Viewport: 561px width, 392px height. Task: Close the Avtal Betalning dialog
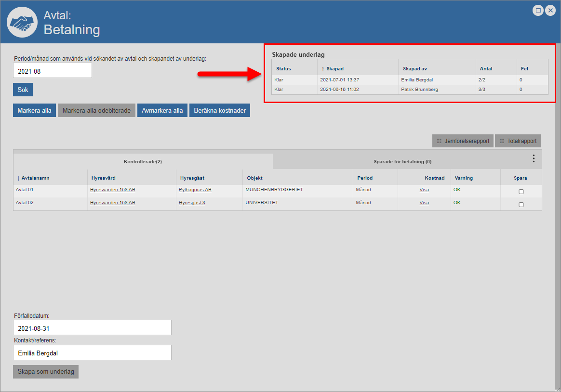click(550, 10)
